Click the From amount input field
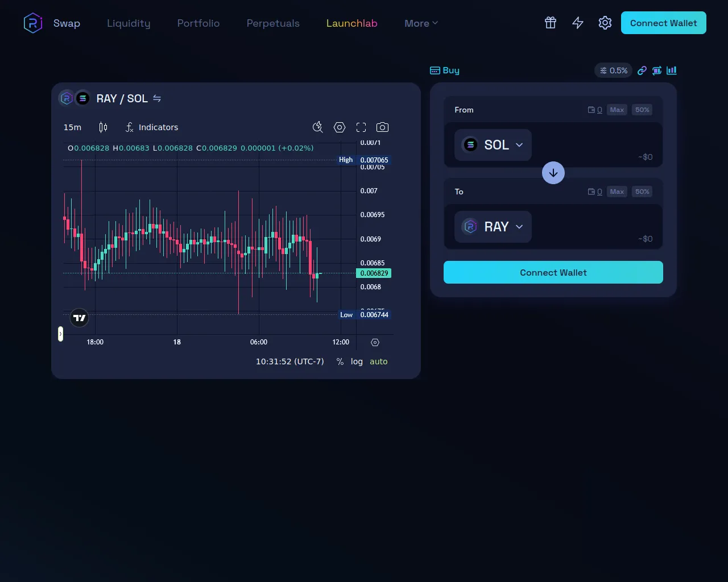728x582 pixels. tap(594, 141)
